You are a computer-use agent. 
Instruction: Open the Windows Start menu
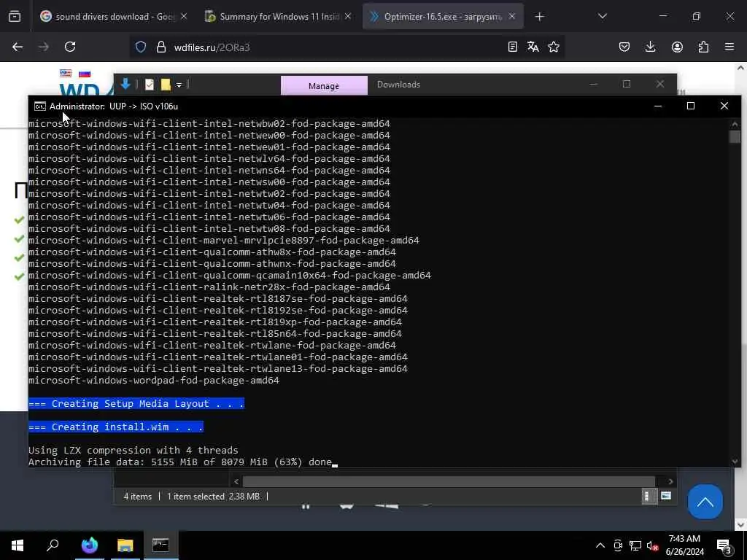(x=18, y=545)
